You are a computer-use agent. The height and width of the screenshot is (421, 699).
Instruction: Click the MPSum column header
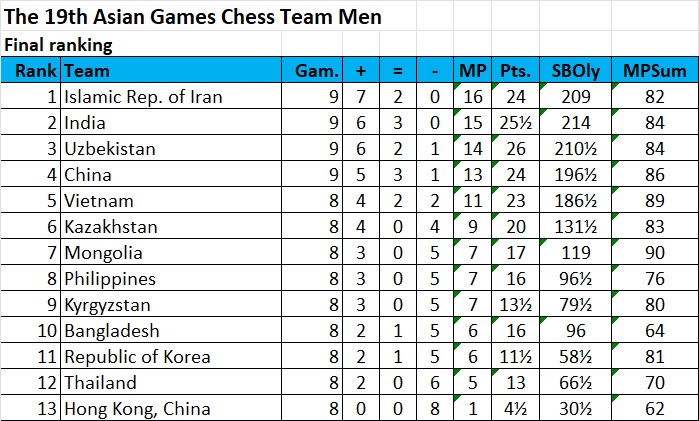(648, 71)
